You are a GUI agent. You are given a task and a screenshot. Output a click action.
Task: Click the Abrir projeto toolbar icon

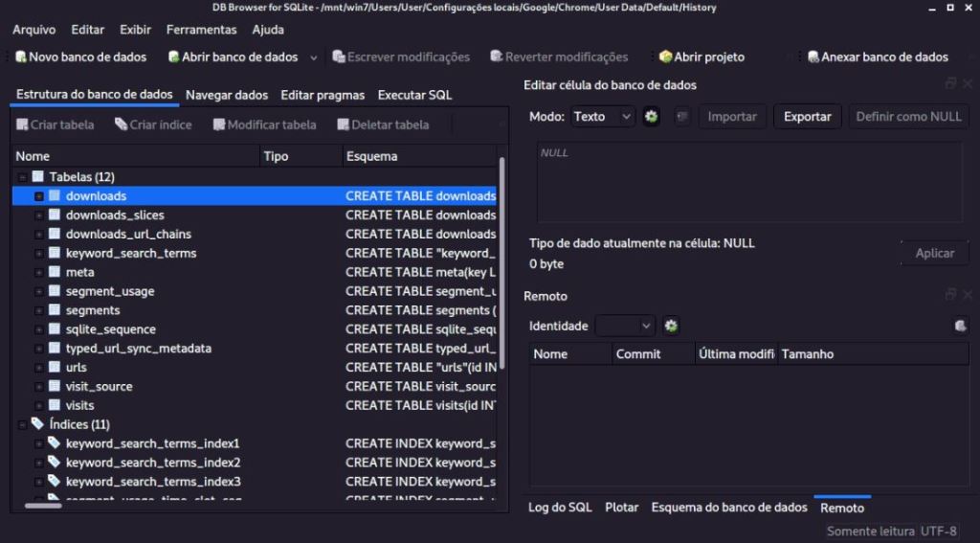(666, 57)
